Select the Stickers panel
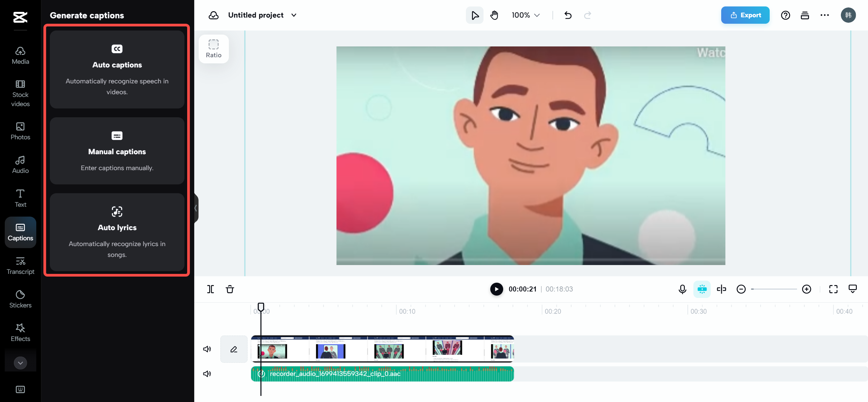Image resolution: width=868 pixels, height=402 pixels. click(x=20, y=298)
